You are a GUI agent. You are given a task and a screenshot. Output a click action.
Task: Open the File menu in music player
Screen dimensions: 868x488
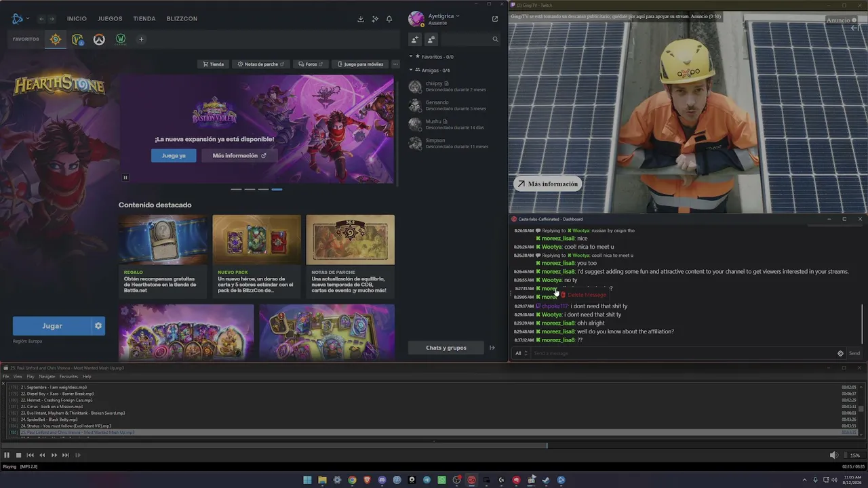[x=6, y=377]
